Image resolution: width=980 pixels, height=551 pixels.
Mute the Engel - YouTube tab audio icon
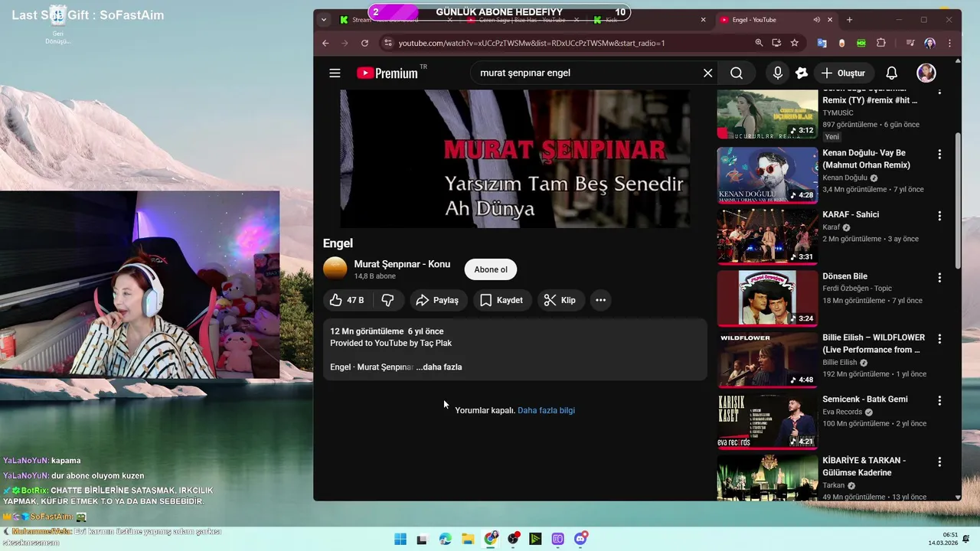pyautogui.click(x=816, y=20)
